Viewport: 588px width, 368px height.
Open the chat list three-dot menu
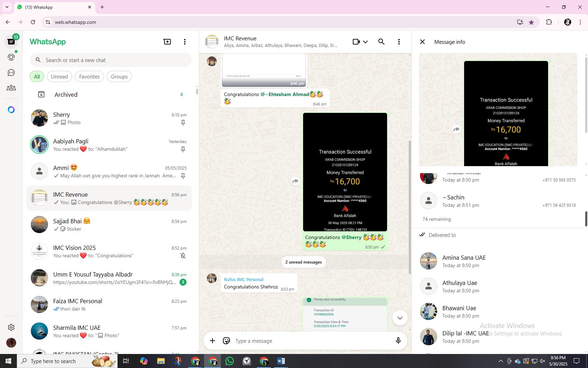click(185, 42)
